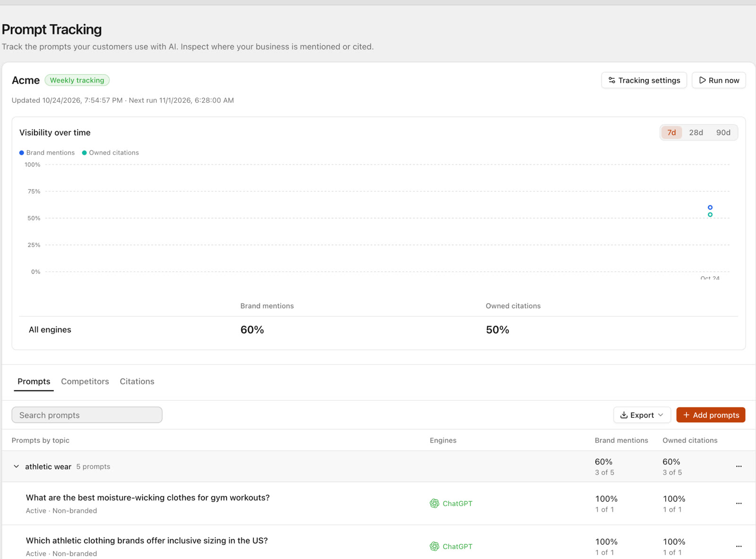Open more options for inclusive sizing prompt
Screen dimensions: 756x559
739,546
